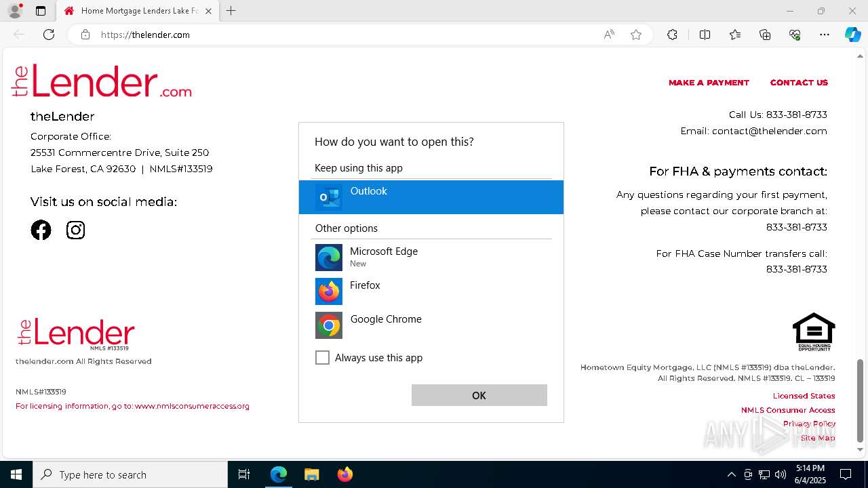Open MAKE A PAYMENT menu link

coord(709,83)
